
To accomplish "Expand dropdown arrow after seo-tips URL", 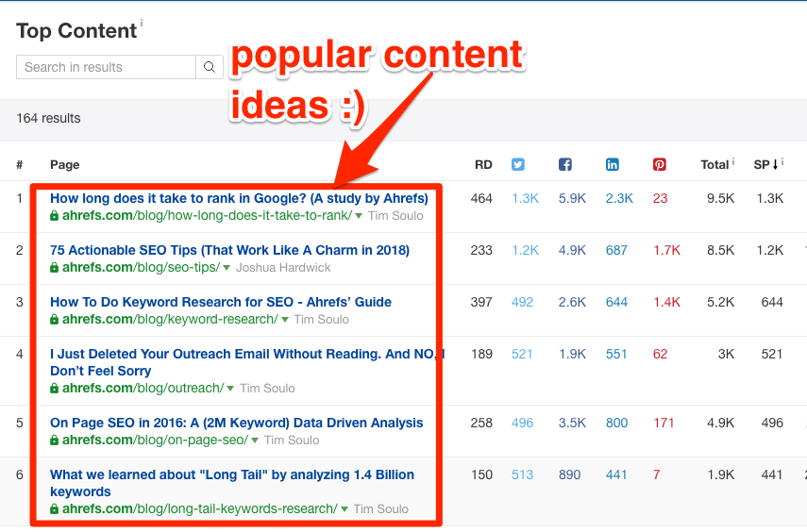I will [x=227, y=268].
